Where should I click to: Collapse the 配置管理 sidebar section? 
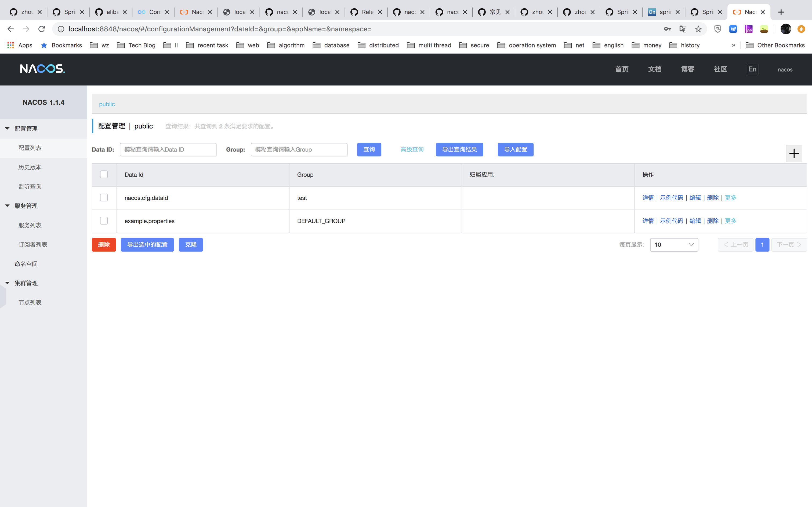tap(7, 128)
